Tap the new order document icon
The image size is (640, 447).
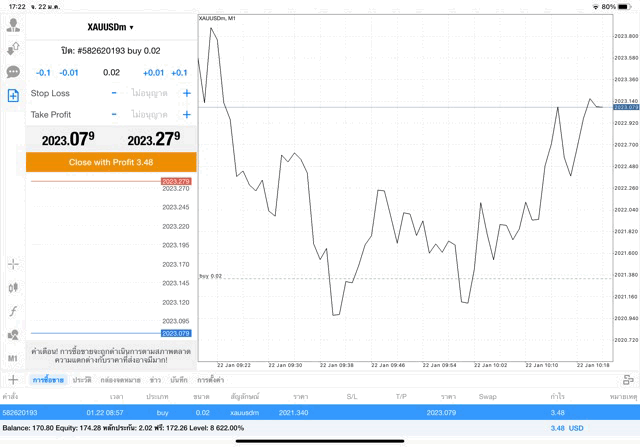coord(13,96)
